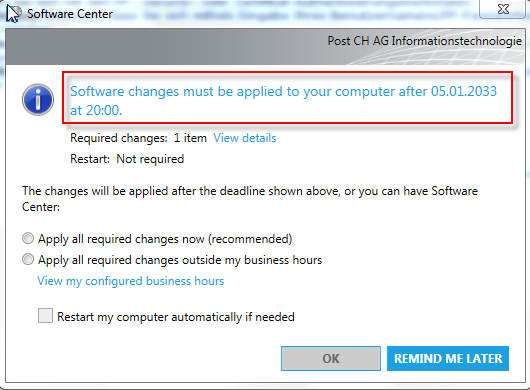This screenshot has width=530, height=390.
Task: Click the Post CH AG Informationstechnologie banner
Action: [425, 41]
